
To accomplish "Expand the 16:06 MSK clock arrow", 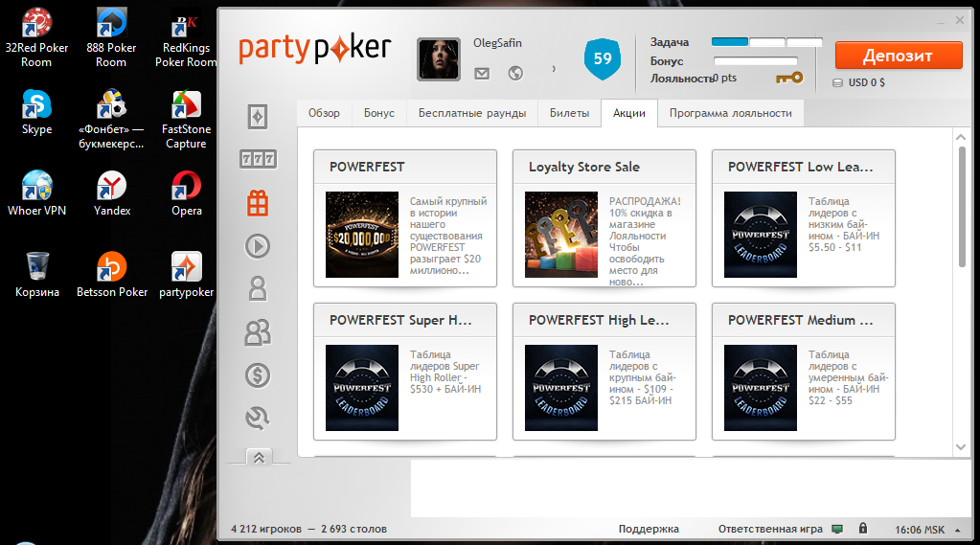I will click(958, 530).
